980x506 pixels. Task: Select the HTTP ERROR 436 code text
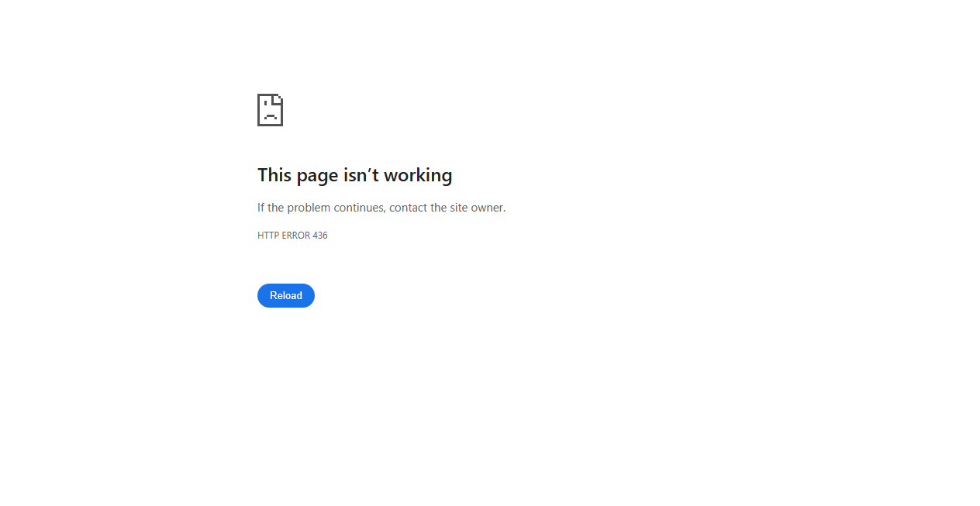coord(292,236)
